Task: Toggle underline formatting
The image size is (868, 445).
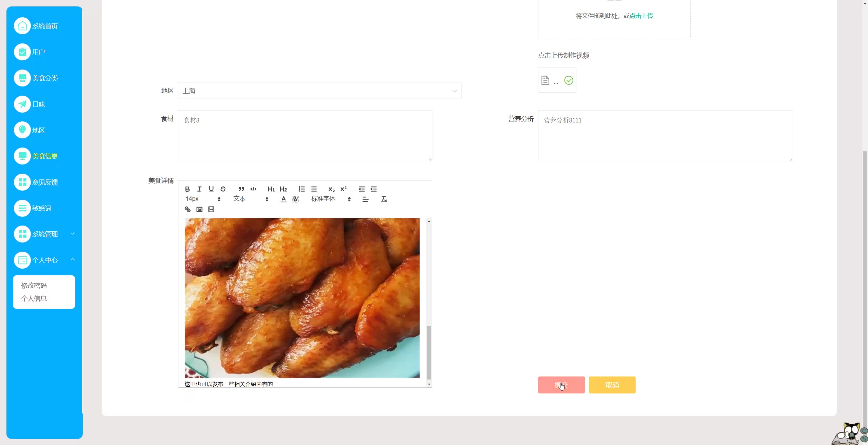Action: coord(211,189)
